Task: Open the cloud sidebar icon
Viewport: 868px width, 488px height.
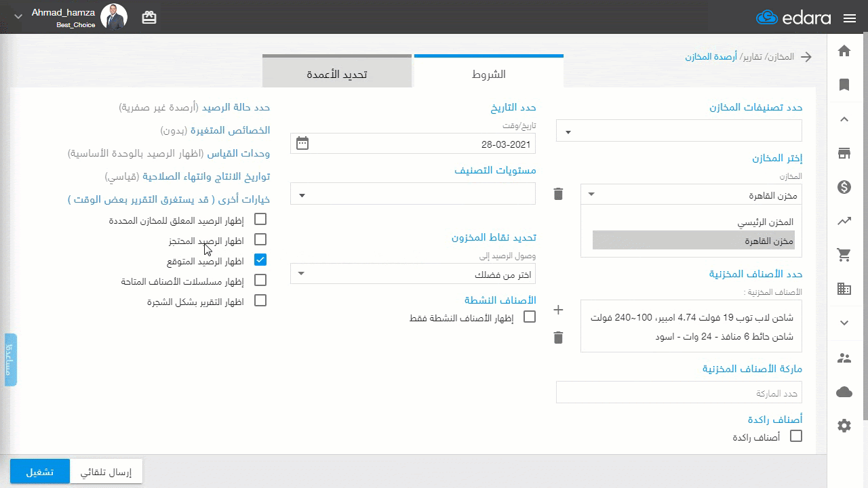Action: point(844,392)
